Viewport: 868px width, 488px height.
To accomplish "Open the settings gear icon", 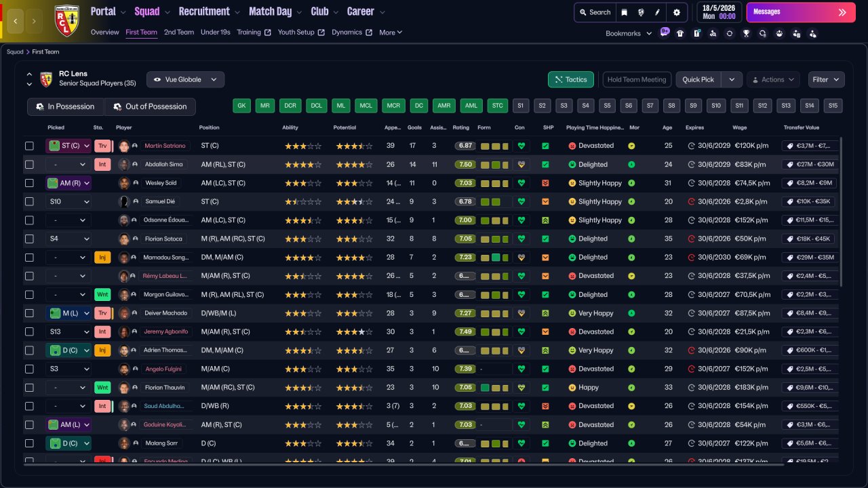I will point(677,12).
